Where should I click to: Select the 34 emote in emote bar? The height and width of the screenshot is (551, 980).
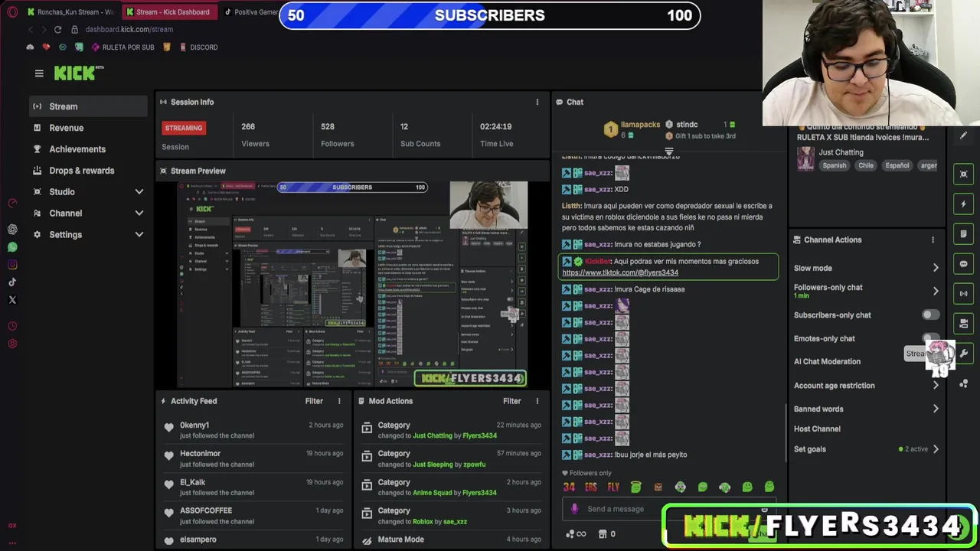569,487
